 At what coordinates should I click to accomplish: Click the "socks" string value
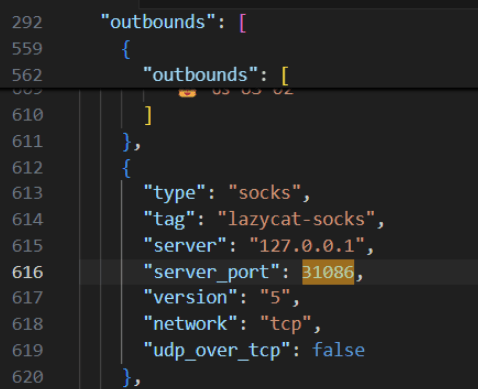(265, 193)
